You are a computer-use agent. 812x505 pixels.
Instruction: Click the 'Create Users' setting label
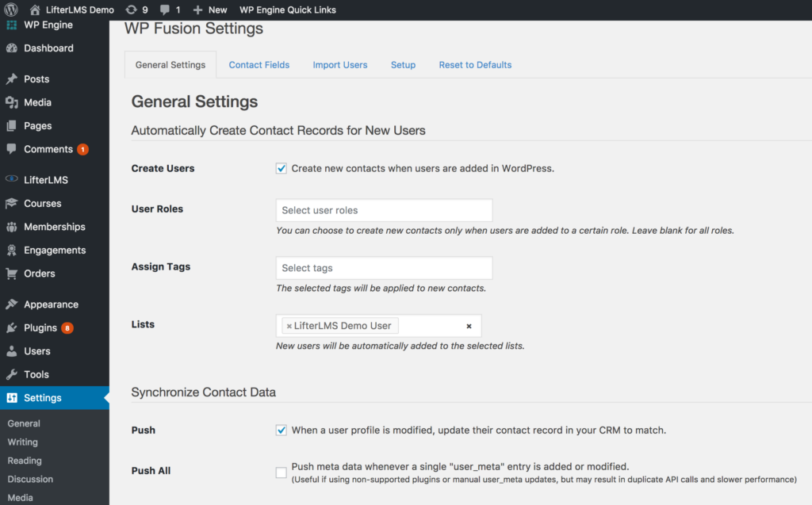point(163,168)
